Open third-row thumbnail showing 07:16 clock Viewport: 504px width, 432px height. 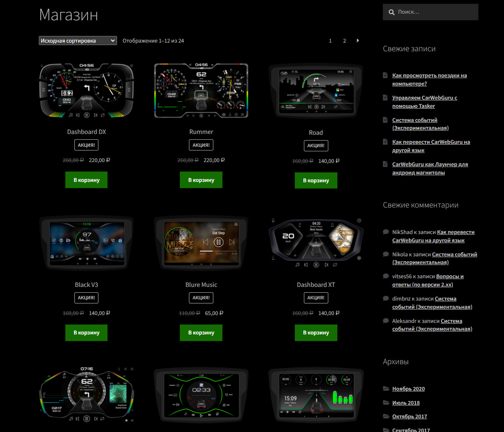coord(86,395)
